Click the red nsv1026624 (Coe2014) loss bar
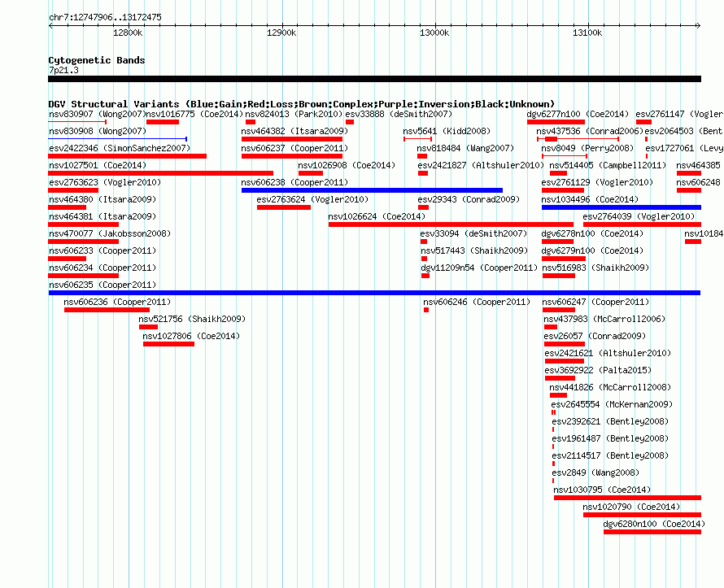Image resolution: width=724 pixels, height=588 pixels. pos(451,224)
